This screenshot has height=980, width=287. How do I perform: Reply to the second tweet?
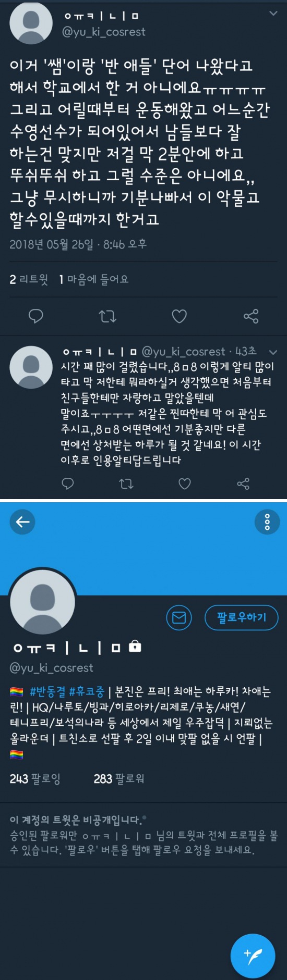[x=68, y=484]
